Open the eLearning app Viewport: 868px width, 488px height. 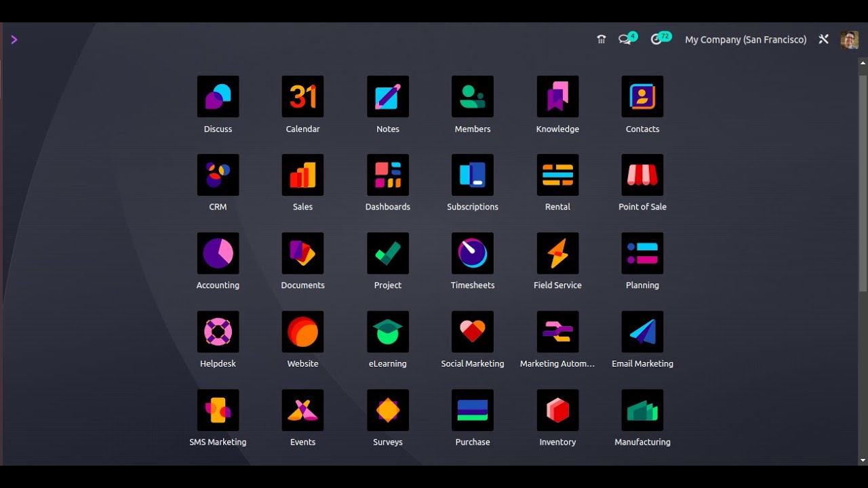(x=388, y=332)
